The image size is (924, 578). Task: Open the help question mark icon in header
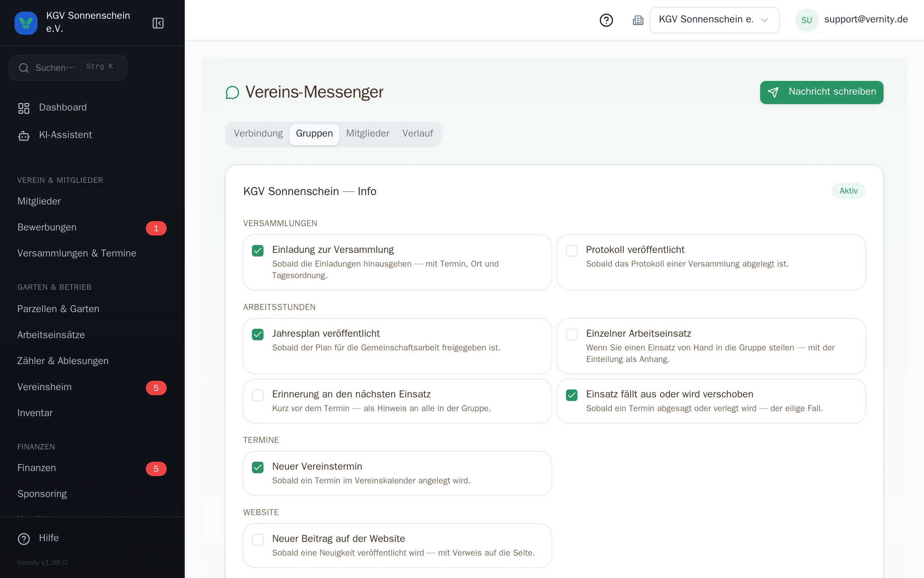point(606,20)
